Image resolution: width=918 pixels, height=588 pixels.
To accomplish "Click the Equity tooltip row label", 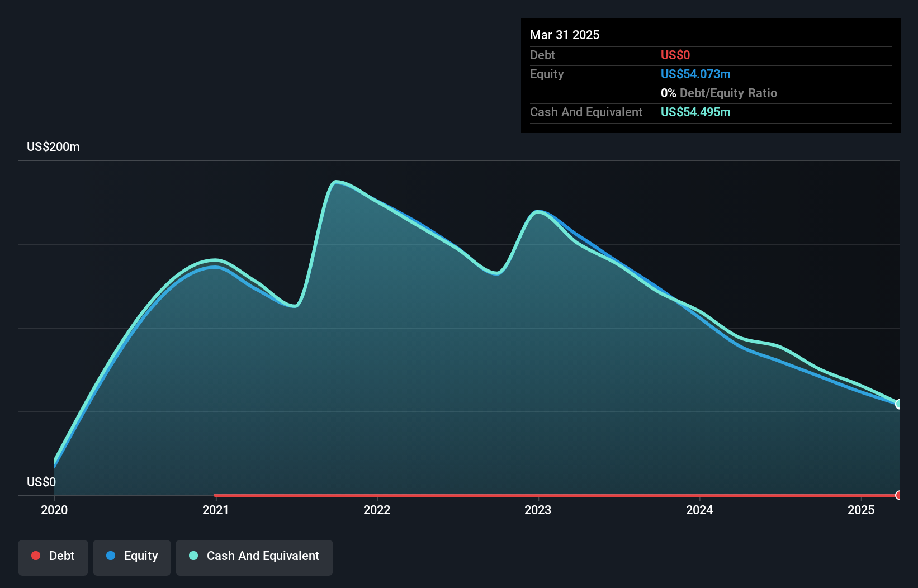I will [547, 74].
